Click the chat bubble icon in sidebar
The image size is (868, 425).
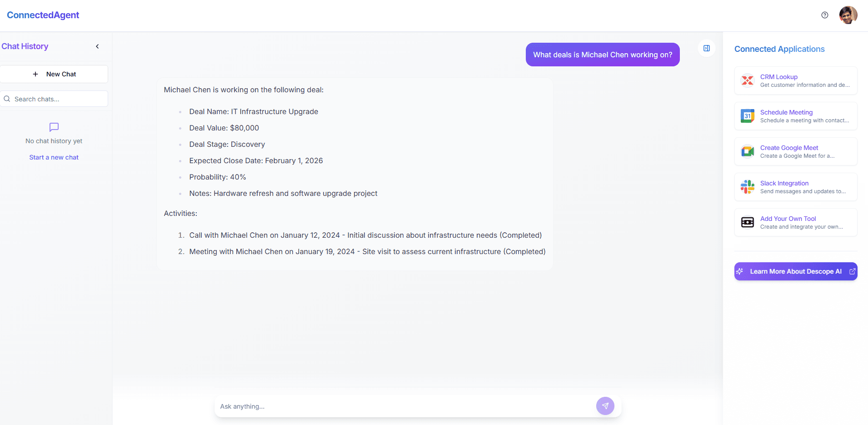pyautogui.click(x=54, y=127)
